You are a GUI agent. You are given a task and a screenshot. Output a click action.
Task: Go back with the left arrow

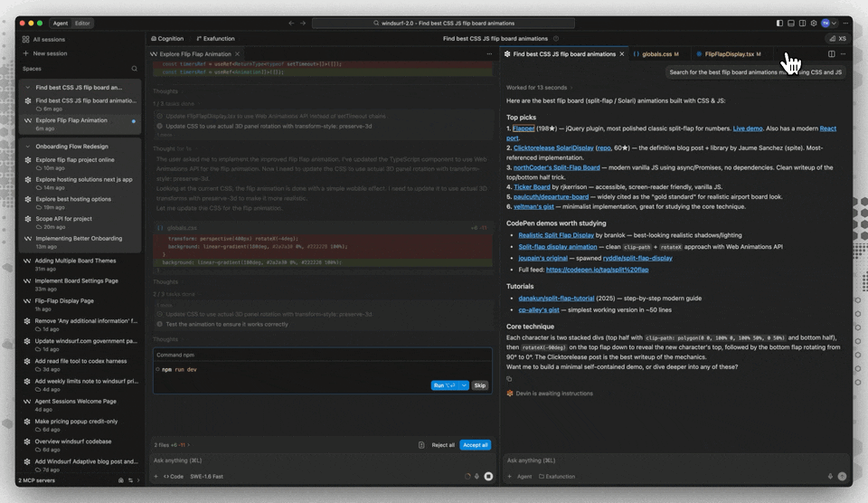(291, 24)
